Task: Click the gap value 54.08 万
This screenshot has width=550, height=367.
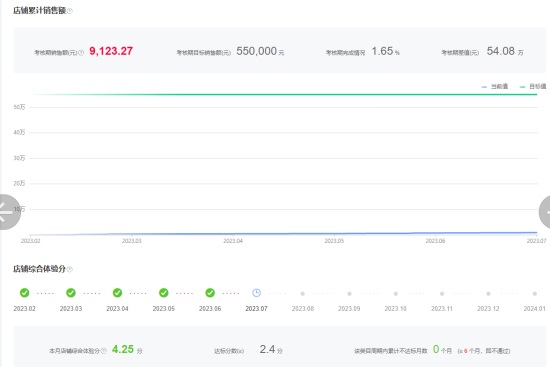Action: point(505,51)
